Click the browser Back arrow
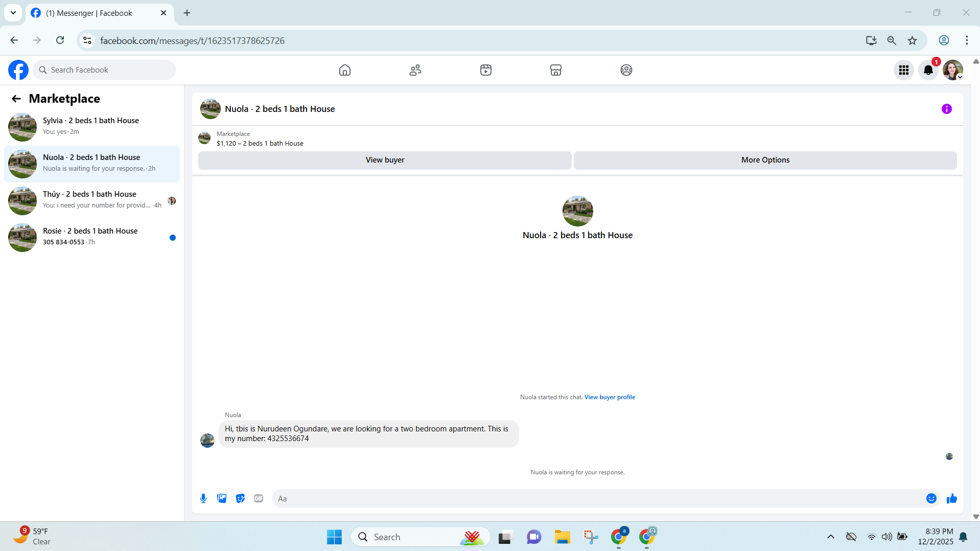 [x=14, y=40]
